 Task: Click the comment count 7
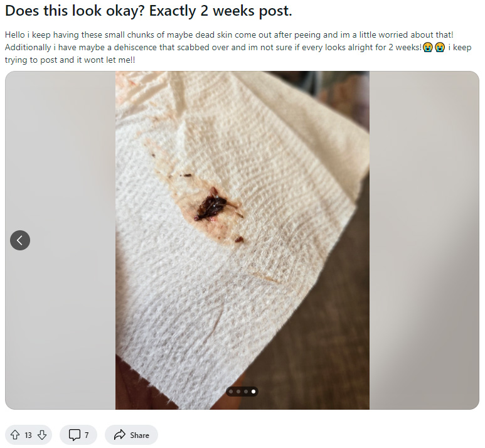tap(87, 435)
